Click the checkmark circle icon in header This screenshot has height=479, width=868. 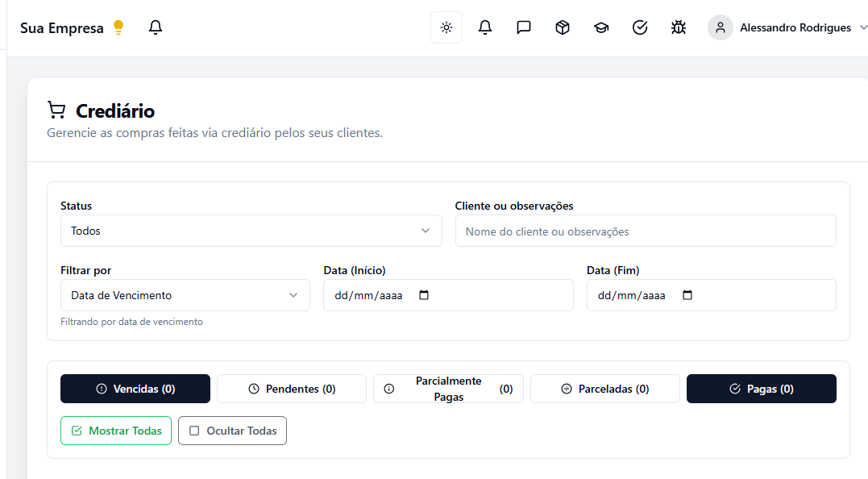point(640,27)
